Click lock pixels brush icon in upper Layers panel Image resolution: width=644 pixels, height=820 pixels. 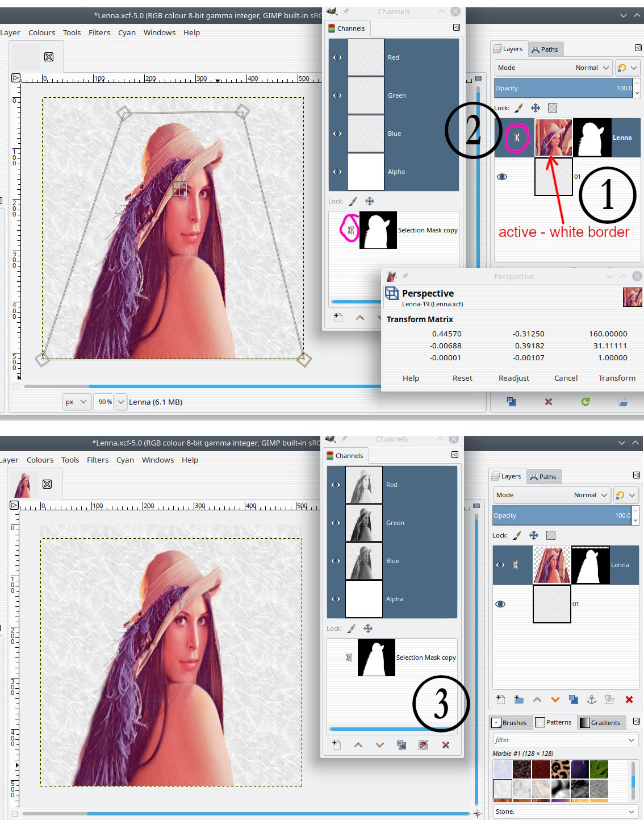pos(518,108)
